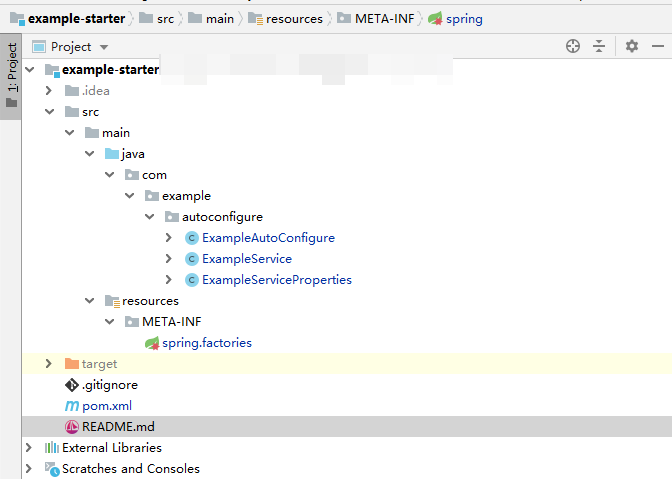Click the class icon of ExampleAutoConfigure
This screenshot has width=672, height=479.
click(192, 238)
